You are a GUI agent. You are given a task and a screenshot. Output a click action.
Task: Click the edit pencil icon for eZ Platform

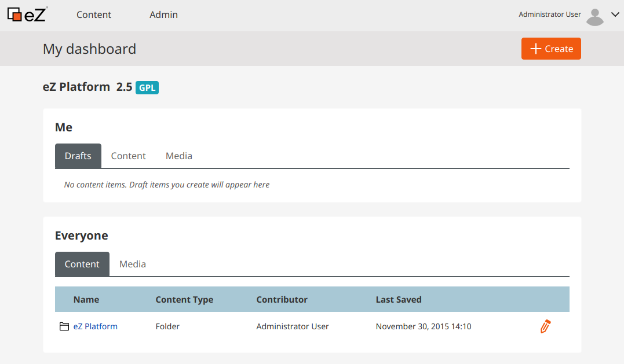click(545, 326)
